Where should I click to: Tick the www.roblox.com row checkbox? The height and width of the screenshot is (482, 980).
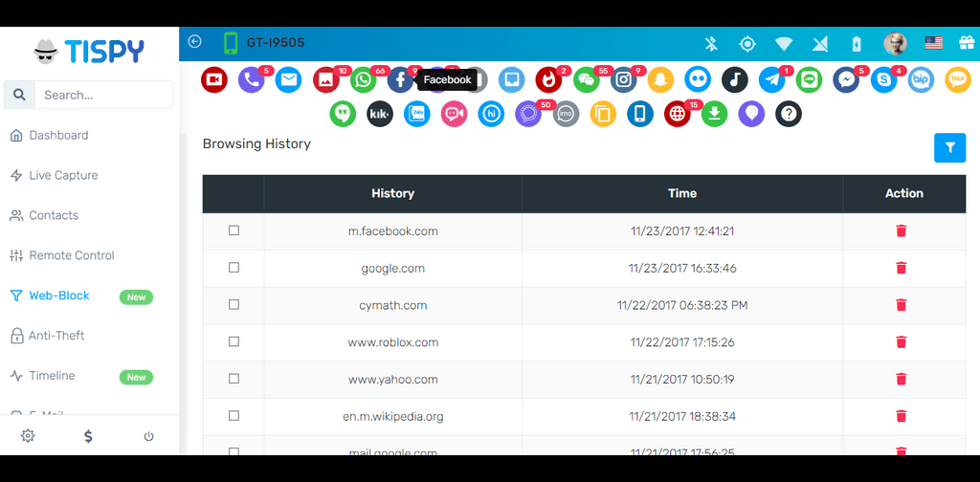coord(234,341)
